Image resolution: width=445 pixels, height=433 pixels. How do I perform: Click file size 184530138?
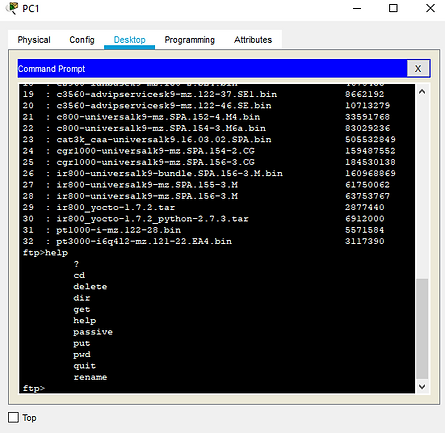370,162
